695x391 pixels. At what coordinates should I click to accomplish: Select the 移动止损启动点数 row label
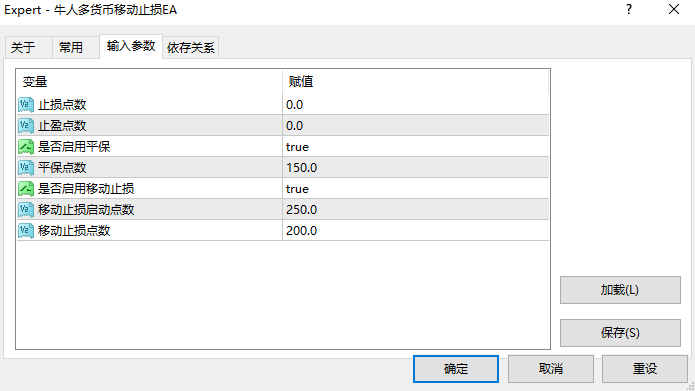(x=86, y=210)
